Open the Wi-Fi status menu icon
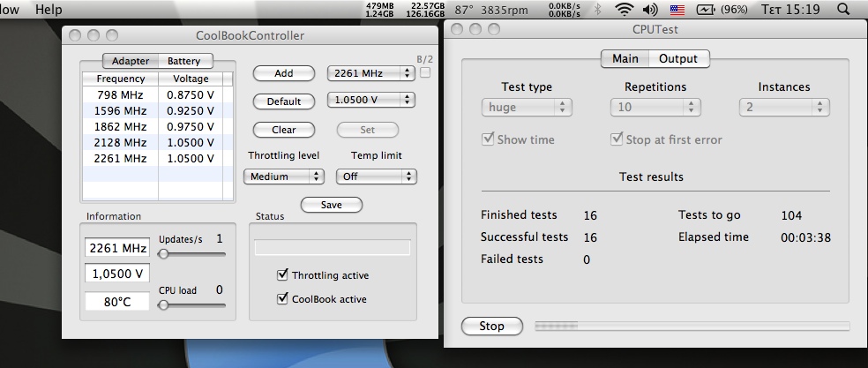Viewport: 868px width, 368px height. point(625,10)
